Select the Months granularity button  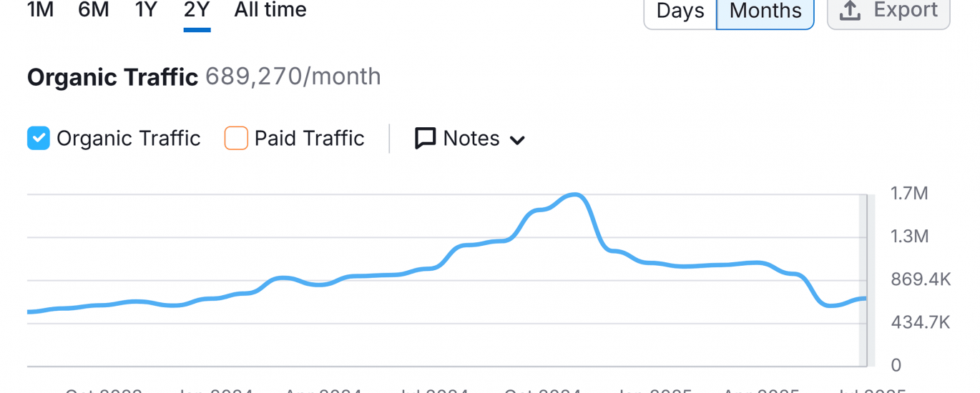[x=765, y=11]
